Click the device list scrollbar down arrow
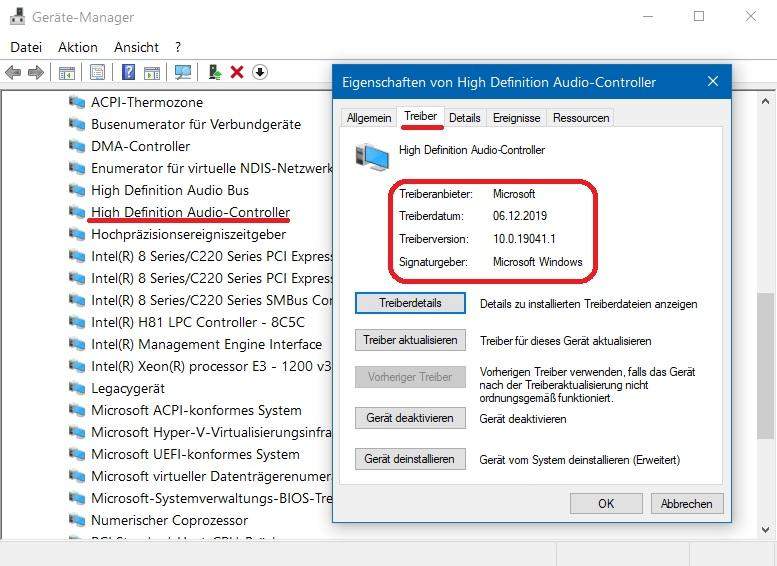This screenshot has height=566, width=777. coord(766,529)
